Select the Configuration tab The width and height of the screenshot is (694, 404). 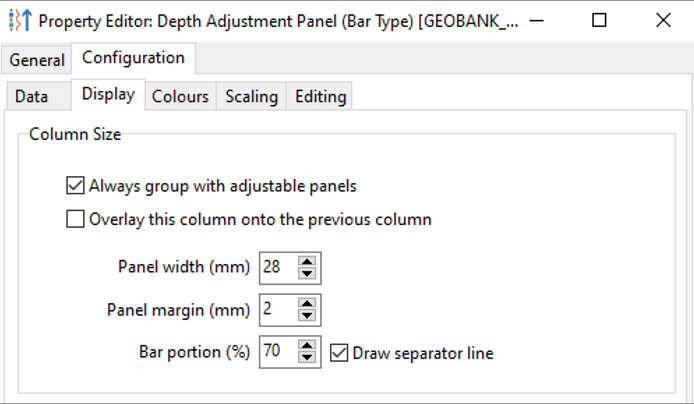click(133, 58)
